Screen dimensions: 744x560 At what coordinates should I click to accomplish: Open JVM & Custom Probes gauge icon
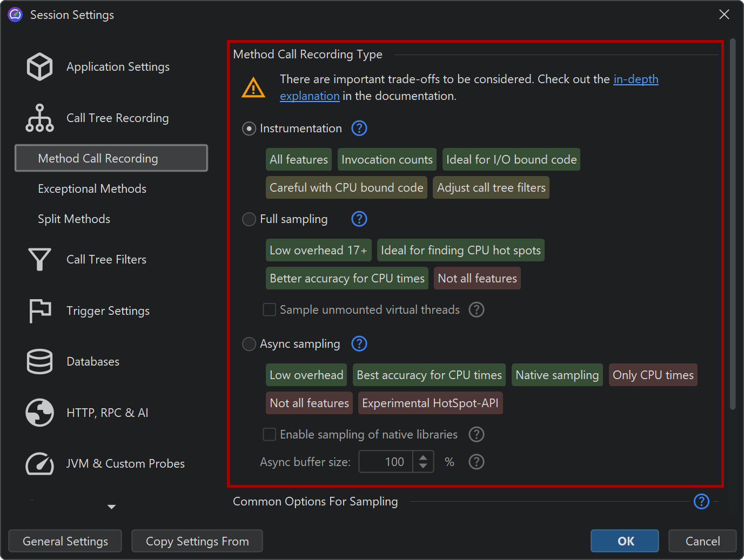tap(39, 464)
